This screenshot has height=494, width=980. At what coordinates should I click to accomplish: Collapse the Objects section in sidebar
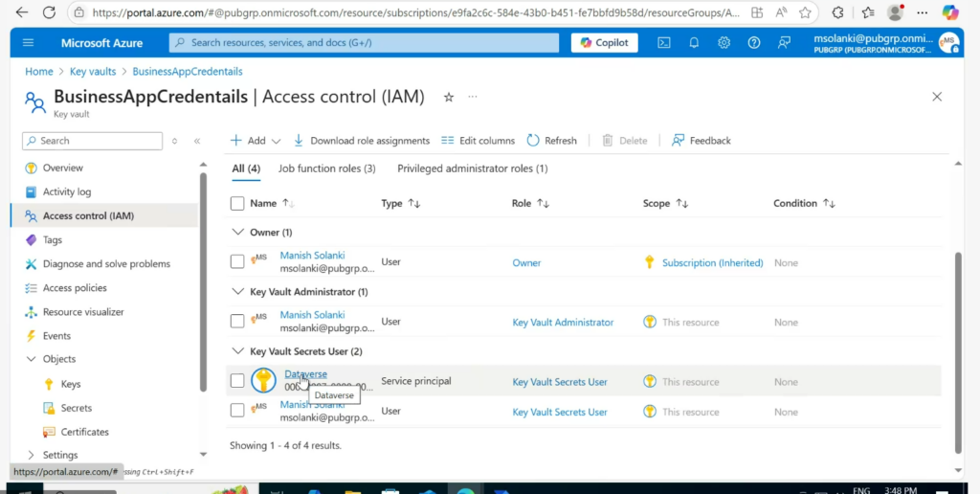click(31, 359)
